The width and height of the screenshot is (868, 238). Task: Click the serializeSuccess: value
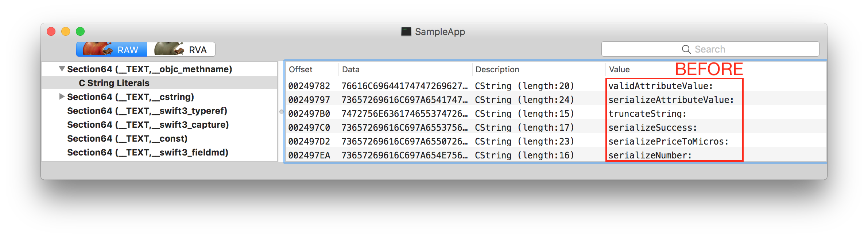pyautogui.click(x=653, y=127)
